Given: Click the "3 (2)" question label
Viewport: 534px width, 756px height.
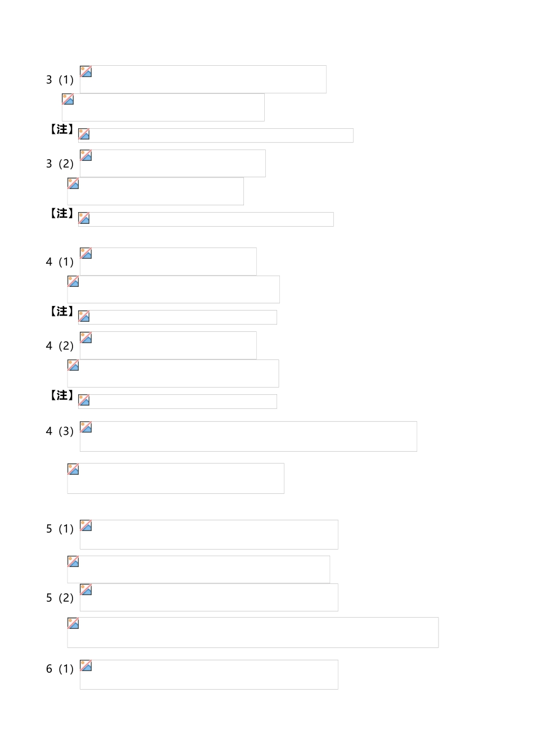Looking at the screenshot, I should (x=60, y=164).
